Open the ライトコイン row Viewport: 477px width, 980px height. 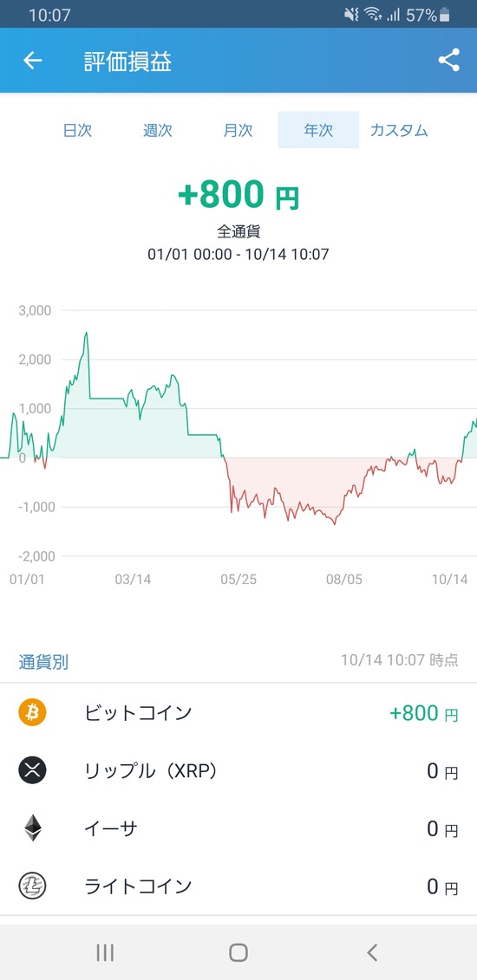pyautogui.click(x=238, y=886)
